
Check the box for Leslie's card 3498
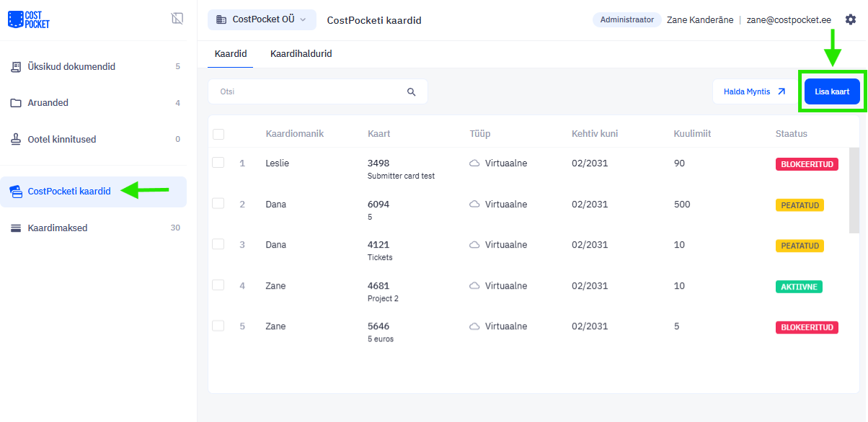(x=218, y=163)
